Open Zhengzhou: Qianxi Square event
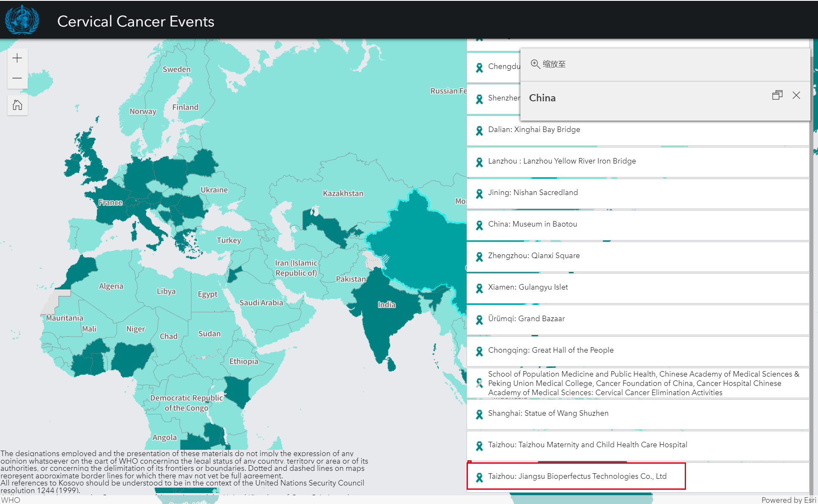Screen dimensions: 818x504 533,256
